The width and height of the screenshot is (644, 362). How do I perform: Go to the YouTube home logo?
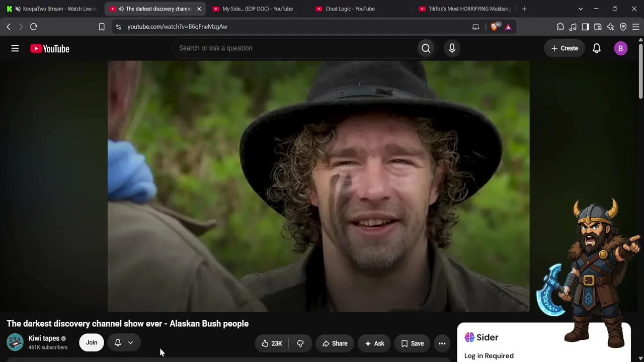pyautogui.click(x=50, y=48)
